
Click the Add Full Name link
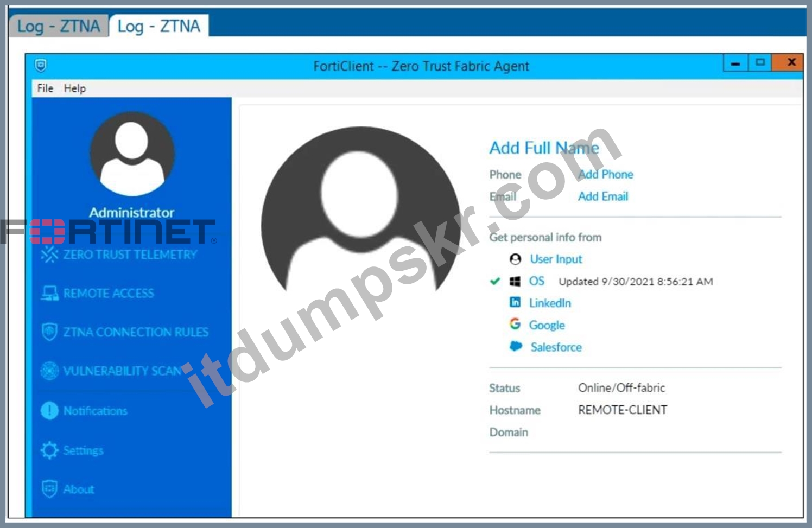click(544, 148)
